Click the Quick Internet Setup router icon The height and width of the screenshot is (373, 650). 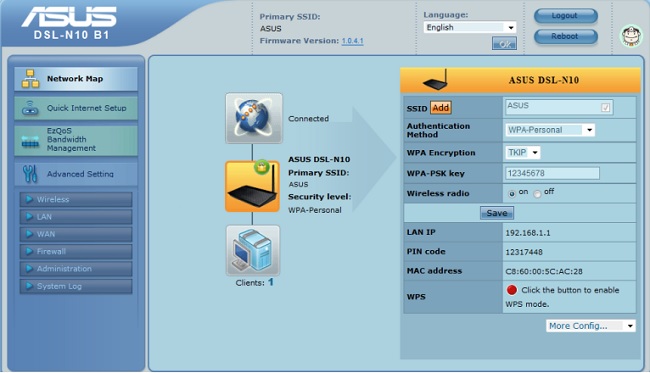[x=30, y=108]
